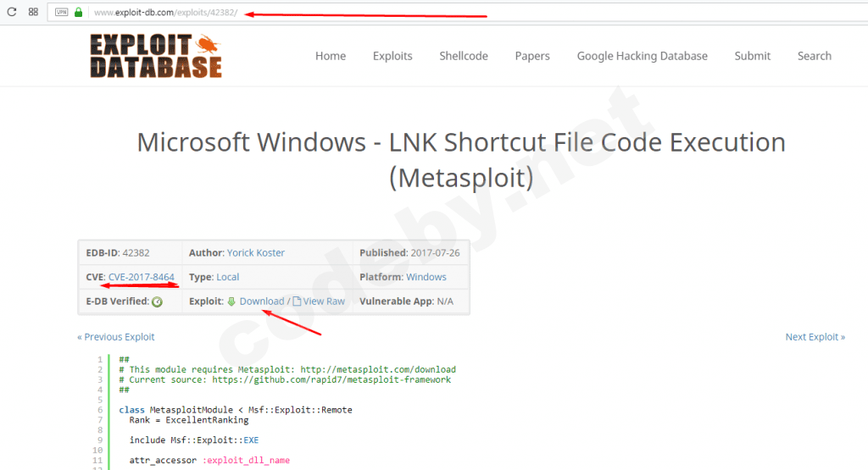Click the green download arrow icon
Viewport: 868px width, 470px height.
231,301
